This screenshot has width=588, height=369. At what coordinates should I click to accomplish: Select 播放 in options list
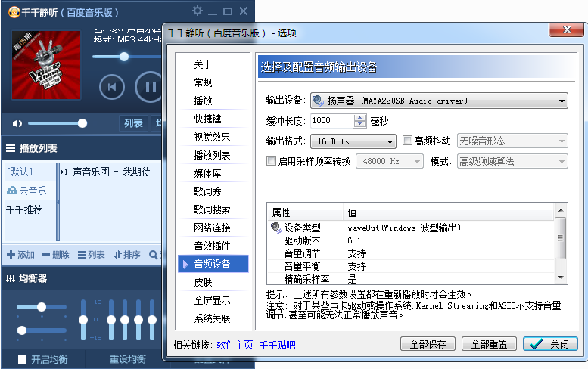coord(213,101)
